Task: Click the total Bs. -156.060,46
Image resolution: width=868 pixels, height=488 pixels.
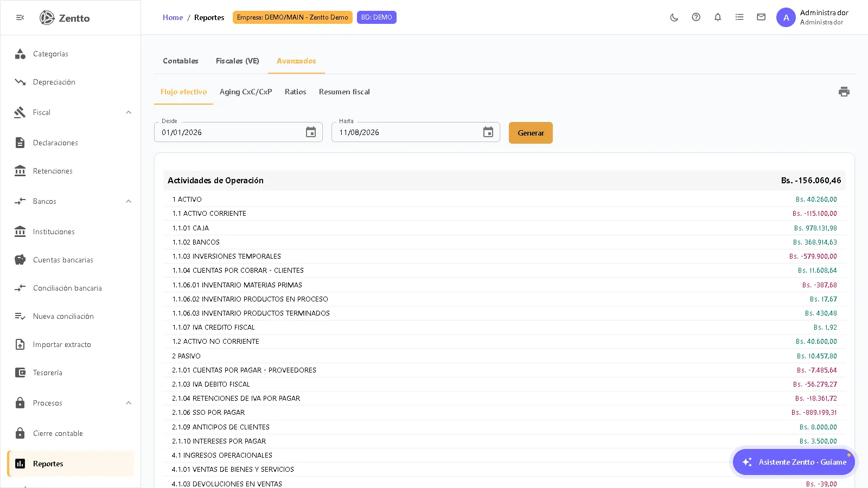Action: click(x=811, y=181)
